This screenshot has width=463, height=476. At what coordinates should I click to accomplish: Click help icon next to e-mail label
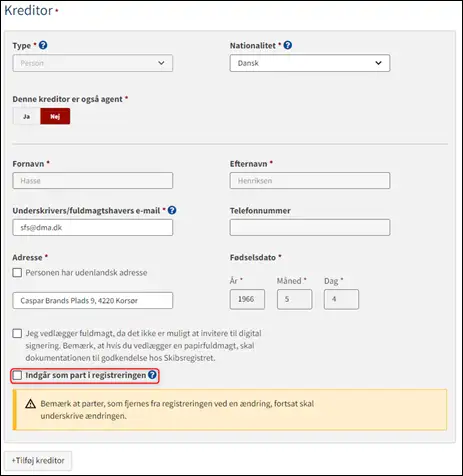[x=172, y=210]
